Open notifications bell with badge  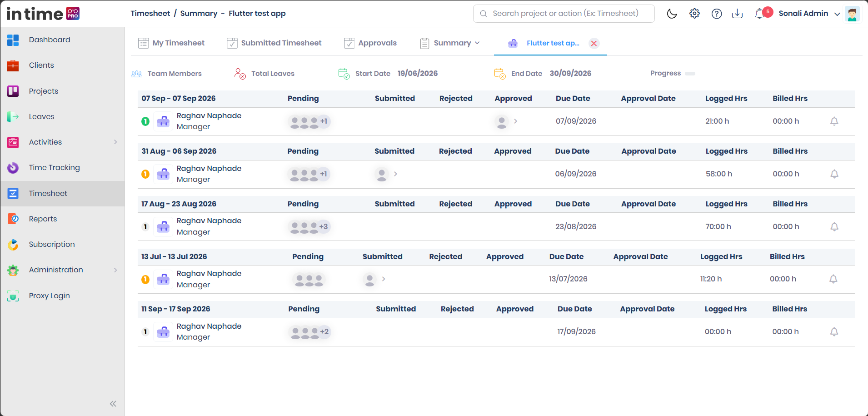pyautogui.click(x=763, y=13)
